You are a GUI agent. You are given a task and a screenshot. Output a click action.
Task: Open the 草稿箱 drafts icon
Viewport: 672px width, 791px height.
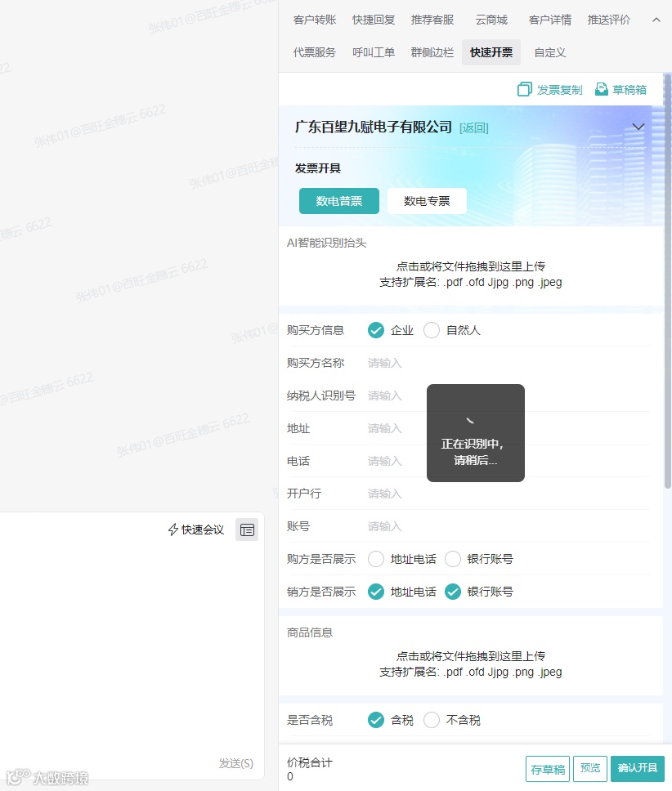point(601,89)
